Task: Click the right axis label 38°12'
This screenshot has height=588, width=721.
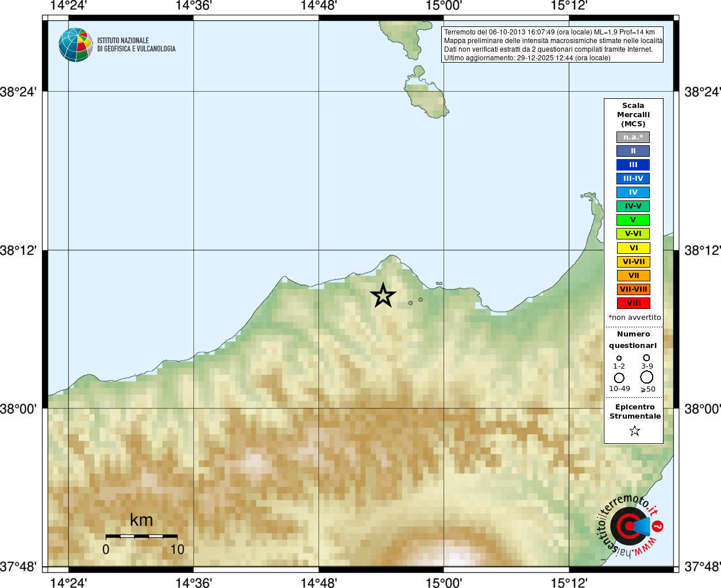Action: (702, 250)
